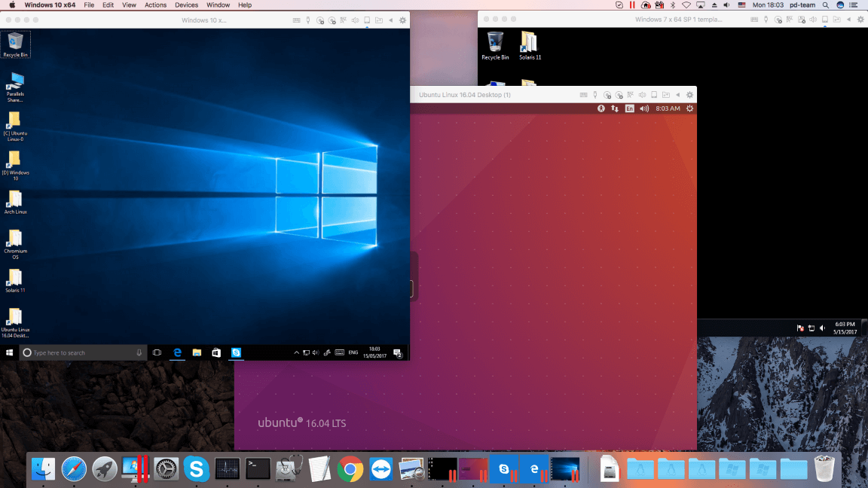The image size is (868, 488).
Task: Click ENG language indicator in Windows 10
Action: (x=353, y=352)
